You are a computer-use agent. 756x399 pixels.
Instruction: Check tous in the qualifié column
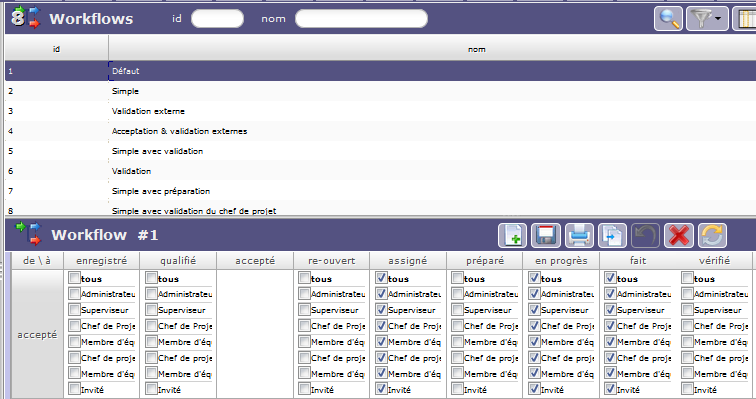[151, 278]
